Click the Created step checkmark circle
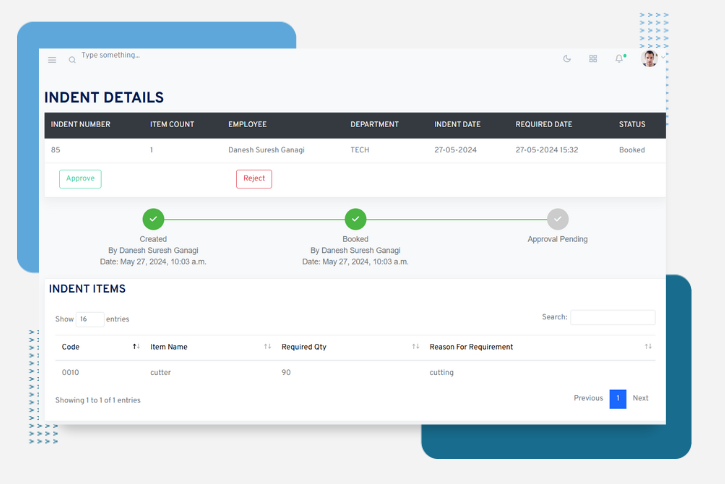 (153, 219)
